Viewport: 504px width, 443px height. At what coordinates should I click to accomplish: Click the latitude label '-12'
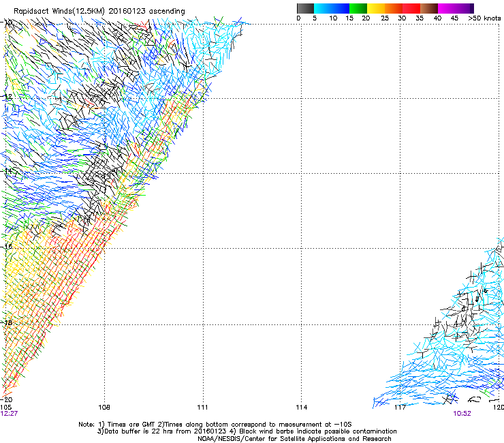[x=6, y=96]
